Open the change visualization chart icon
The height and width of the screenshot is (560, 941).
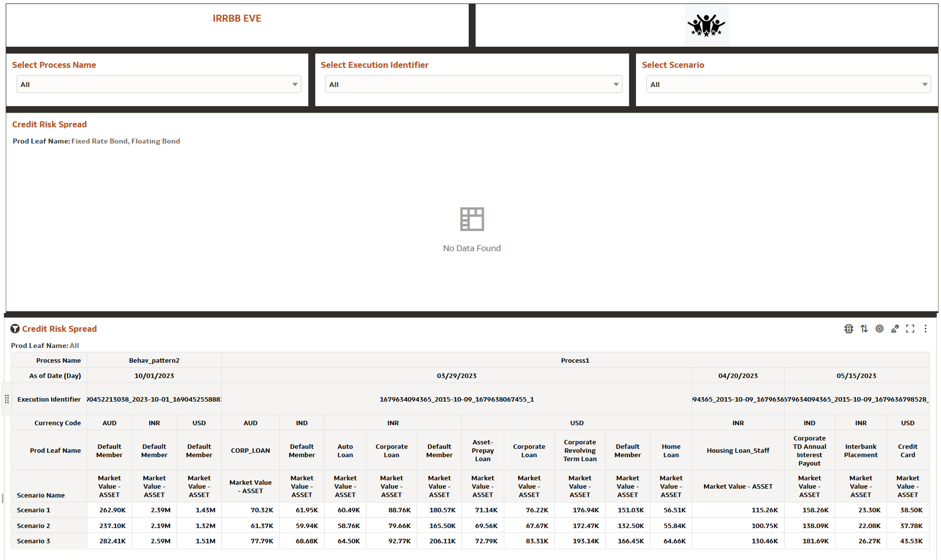tap(895, 329)
